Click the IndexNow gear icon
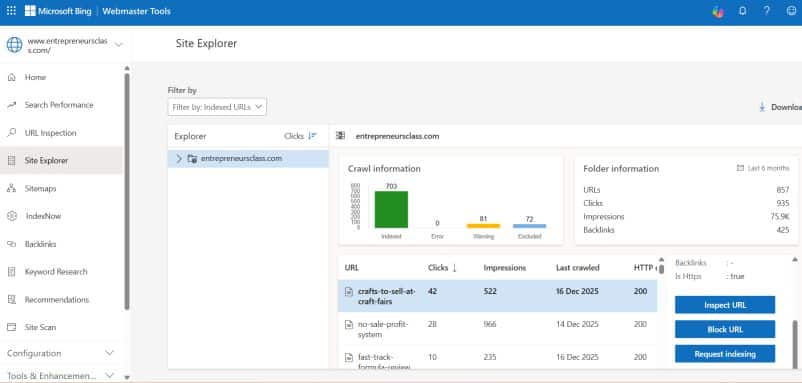Screen dimensions: 802x383 point(12,216)
